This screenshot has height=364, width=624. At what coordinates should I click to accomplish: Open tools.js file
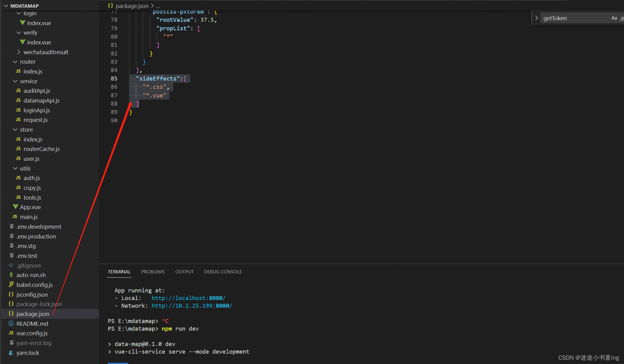pyautogui.click(x=32, y=197)
